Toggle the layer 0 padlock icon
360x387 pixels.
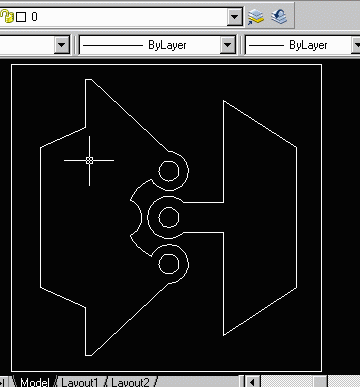pyautogui.click(x=8, y=17)
